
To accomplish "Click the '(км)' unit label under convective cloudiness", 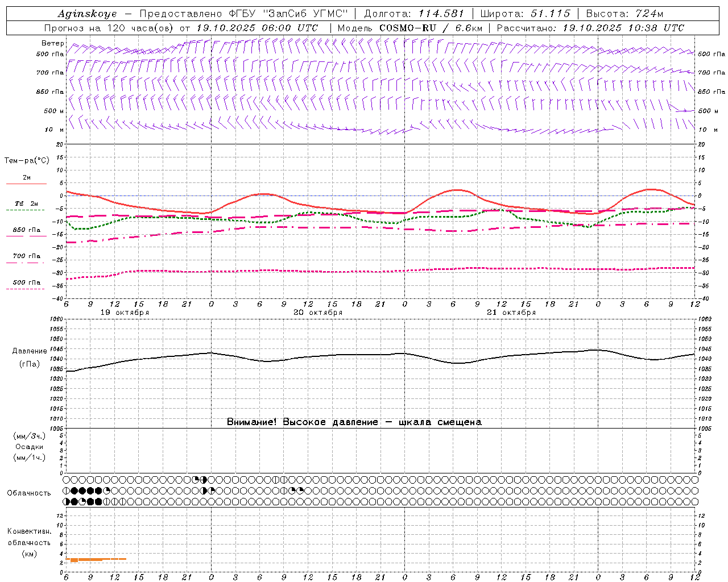I will 30,554.
